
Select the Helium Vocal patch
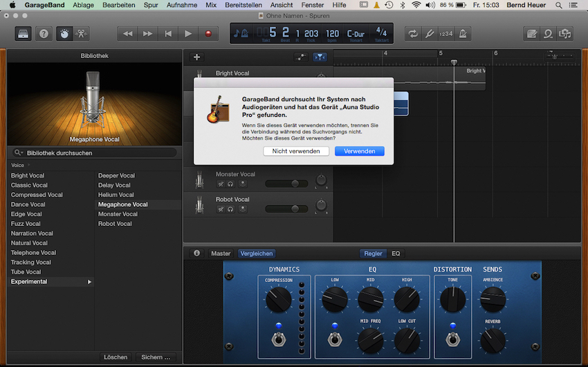click(116, 195)
